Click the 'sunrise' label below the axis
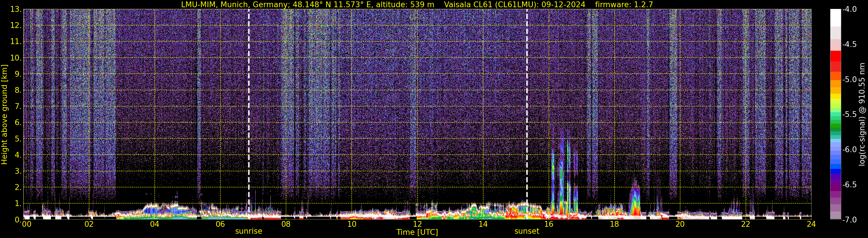 click(x=249, y=231)
